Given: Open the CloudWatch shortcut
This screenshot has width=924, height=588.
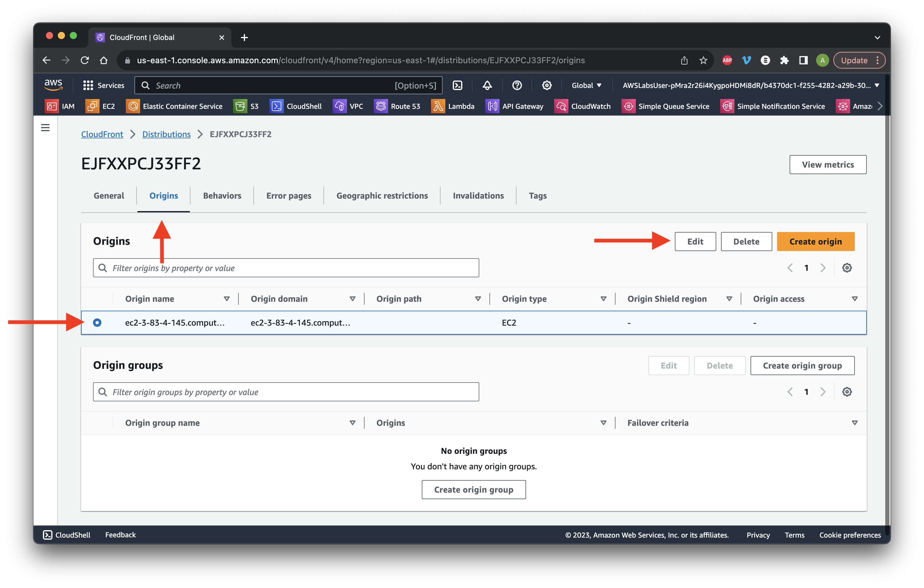Looking at the screenshot, I should tap(582, 106).
